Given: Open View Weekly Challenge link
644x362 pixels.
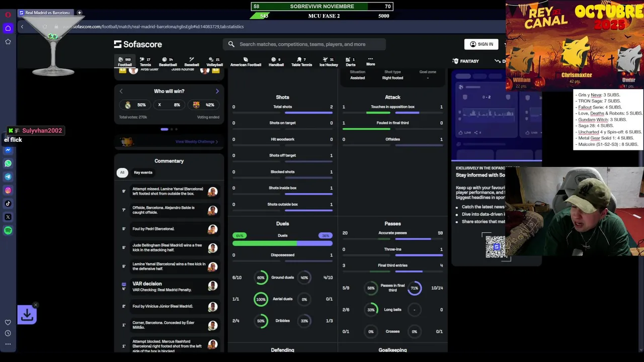Looking at the screenshot, I should click(x=197, y=142).
